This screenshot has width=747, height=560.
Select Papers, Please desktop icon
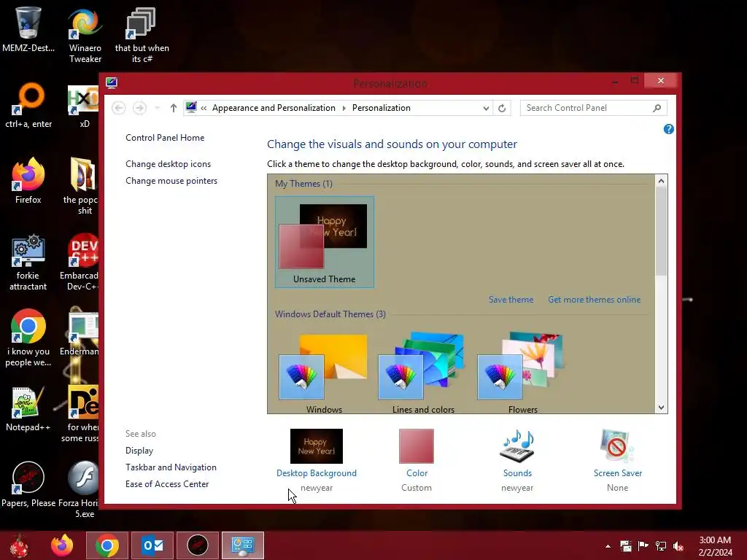click(28, 484)
